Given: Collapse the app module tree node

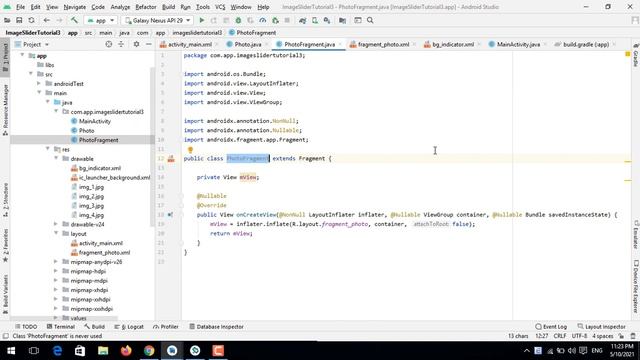Looking at the screenshot, I should tap(22, 55).
